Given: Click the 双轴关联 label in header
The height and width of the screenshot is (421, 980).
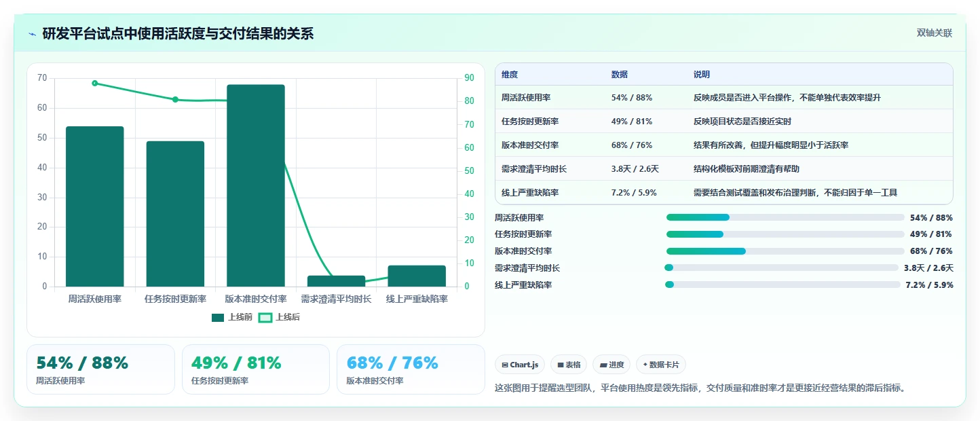Looking at the screenshot, I should pos(935,33).
